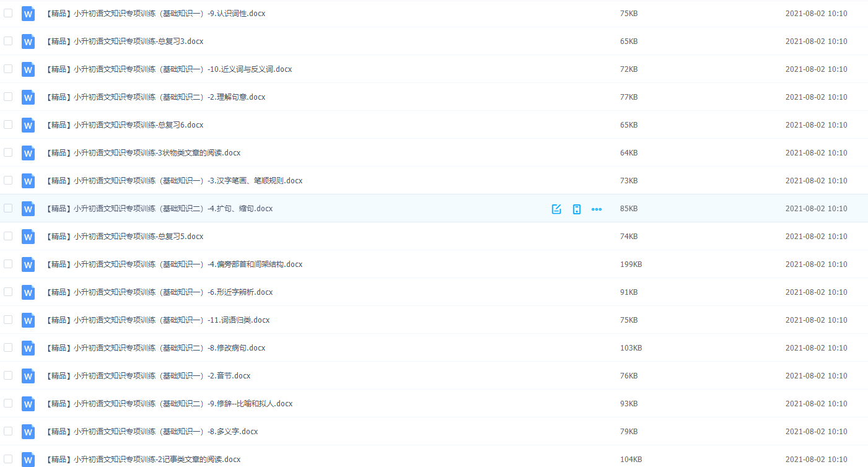Click the Word icon next to 多义字.docx
This screenshot has height=467, width=868.
[27, 431]
